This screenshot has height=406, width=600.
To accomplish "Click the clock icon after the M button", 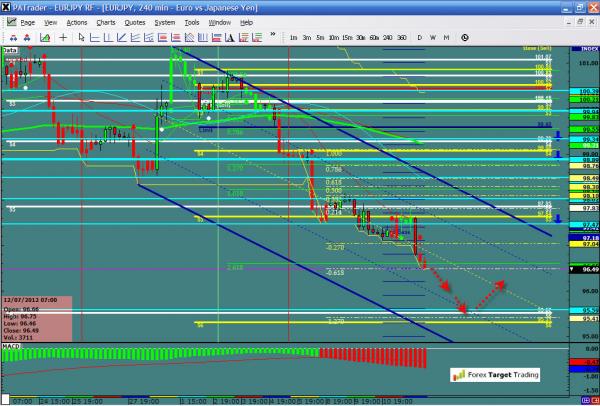I will 462,38.
